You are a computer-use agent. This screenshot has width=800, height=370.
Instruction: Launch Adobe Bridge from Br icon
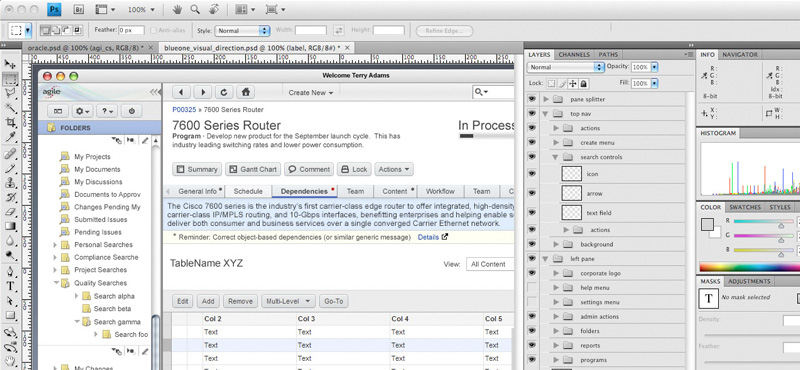(79, 9)
